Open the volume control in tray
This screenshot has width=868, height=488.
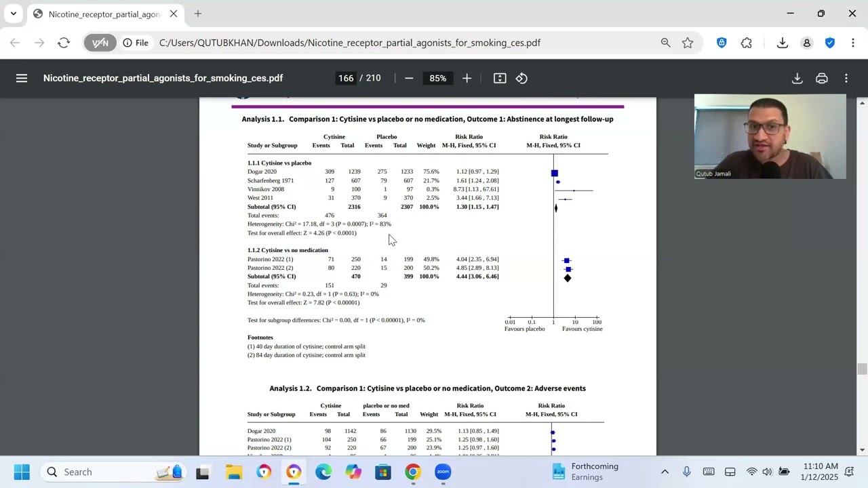[767, 472]
